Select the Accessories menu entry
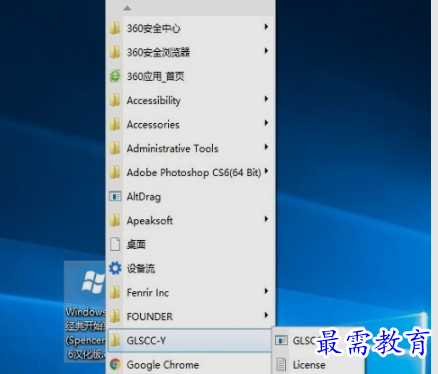The height and width of the screenshot is (374, 438). click(x=190, y=124)
